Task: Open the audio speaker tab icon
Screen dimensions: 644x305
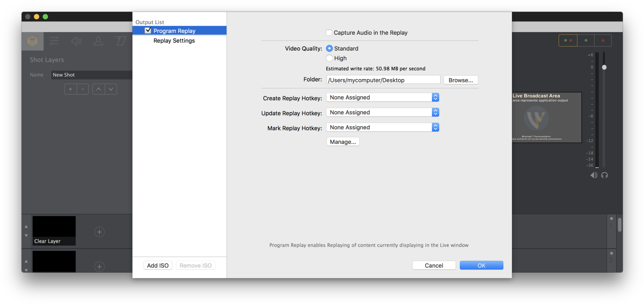Action: (x=76, y=41)
